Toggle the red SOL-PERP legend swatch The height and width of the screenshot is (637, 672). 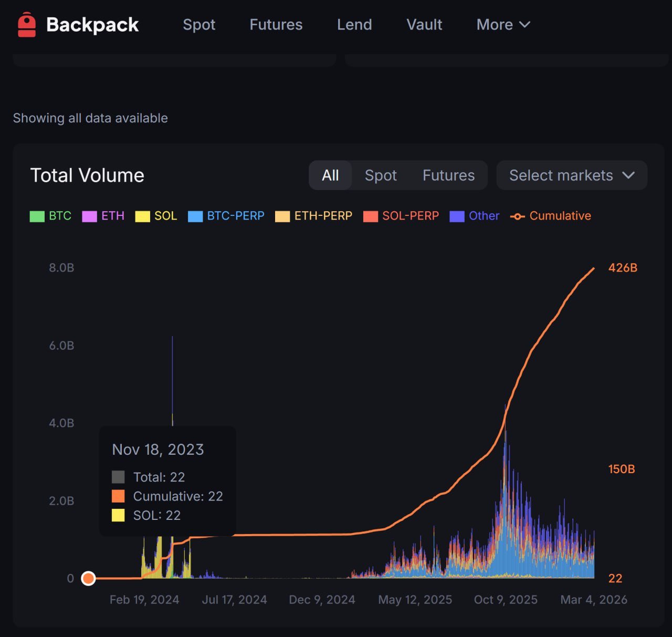click(x=371, y=216)
